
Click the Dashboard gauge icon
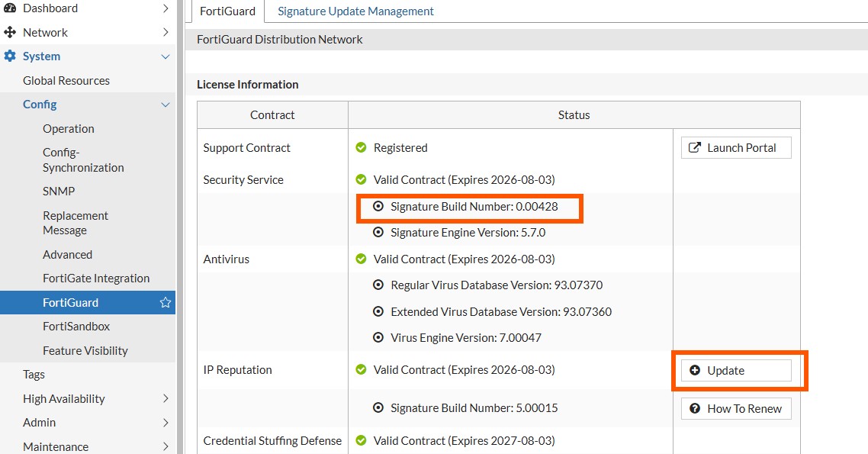tap(10, 8)
